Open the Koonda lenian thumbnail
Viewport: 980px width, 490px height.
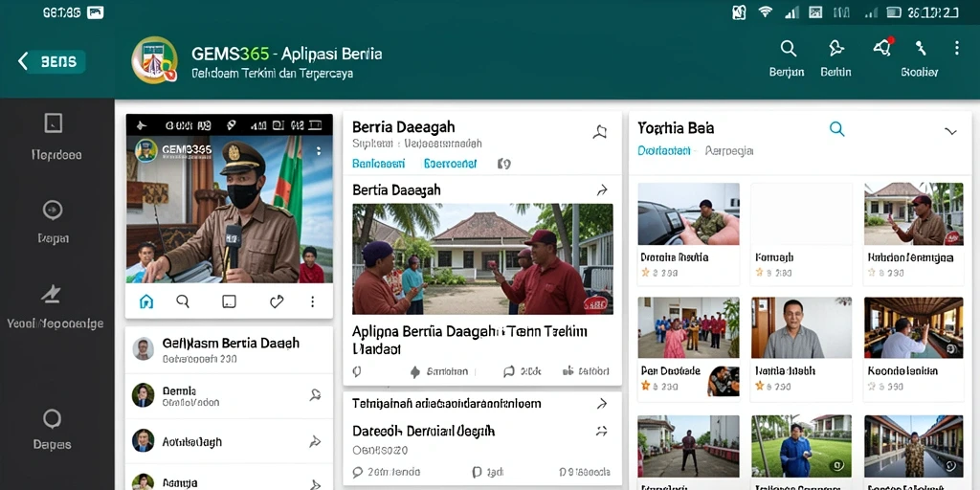pyautogui.click(x=914, y=327)
